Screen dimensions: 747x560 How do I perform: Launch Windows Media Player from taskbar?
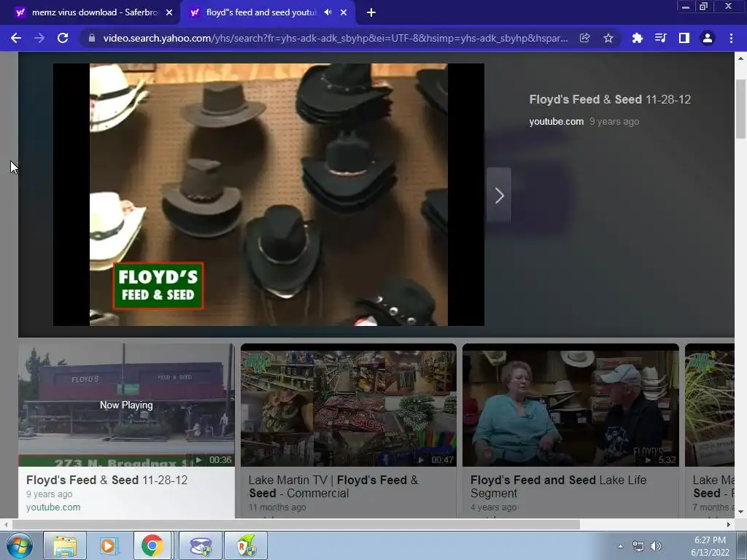[x=109, y=545]
